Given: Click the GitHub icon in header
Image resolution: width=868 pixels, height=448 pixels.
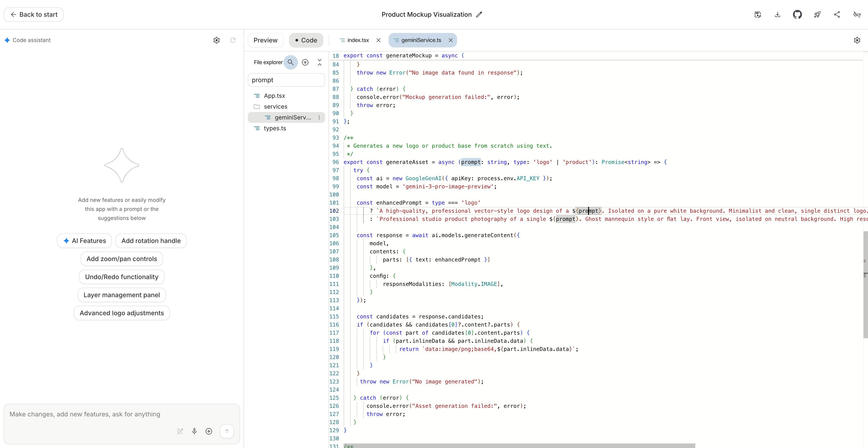Looking at the screenshot, I should click(x=797, y=14).
